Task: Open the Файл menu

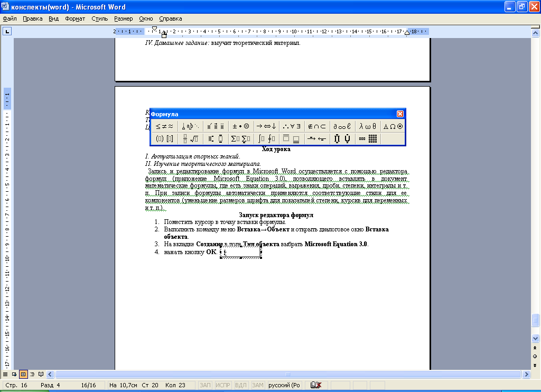Action: tap(10, 18)
